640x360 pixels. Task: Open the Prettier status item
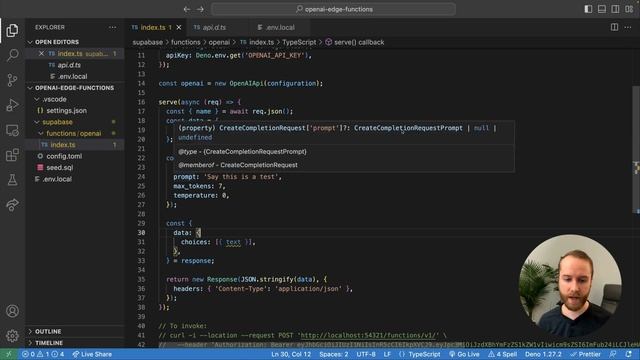tap(586, 354)
